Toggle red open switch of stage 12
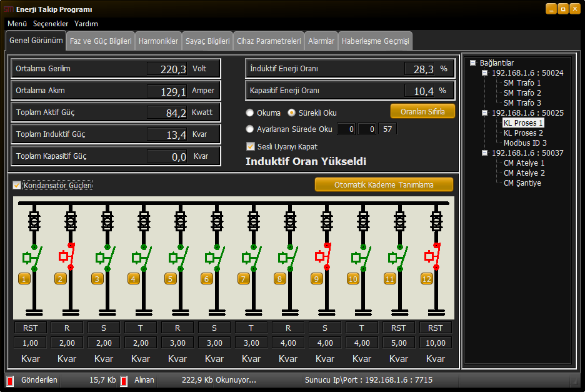This screenshot has width=585, height=392. (x=432, y=256)
